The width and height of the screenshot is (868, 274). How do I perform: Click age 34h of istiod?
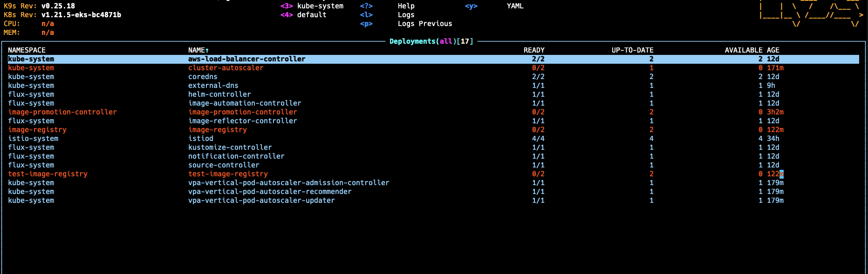click(773, 139)
